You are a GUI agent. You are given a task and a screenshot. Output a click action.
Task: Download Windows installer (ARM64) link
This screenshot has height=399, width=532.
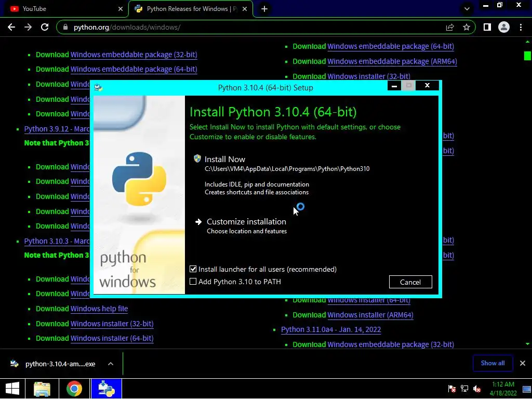[x=370, y=315]
